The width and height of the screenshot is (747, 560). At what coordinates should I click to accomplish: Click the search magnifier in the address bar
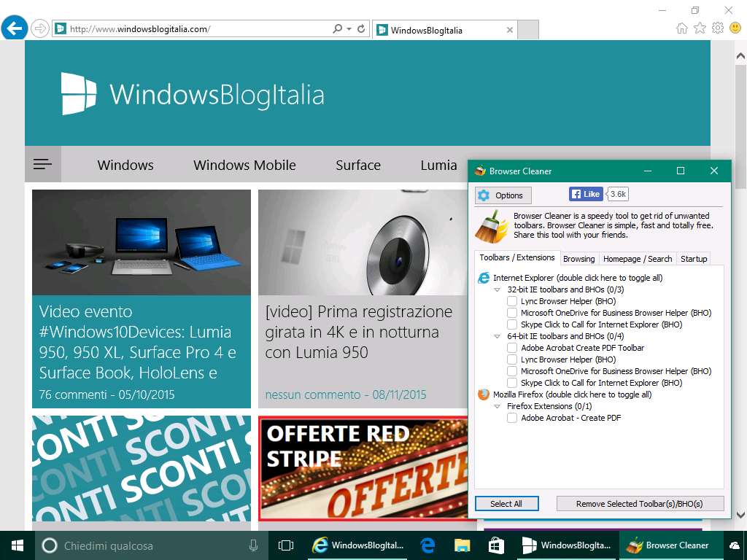pyautogui.click(x=337, y=28)
